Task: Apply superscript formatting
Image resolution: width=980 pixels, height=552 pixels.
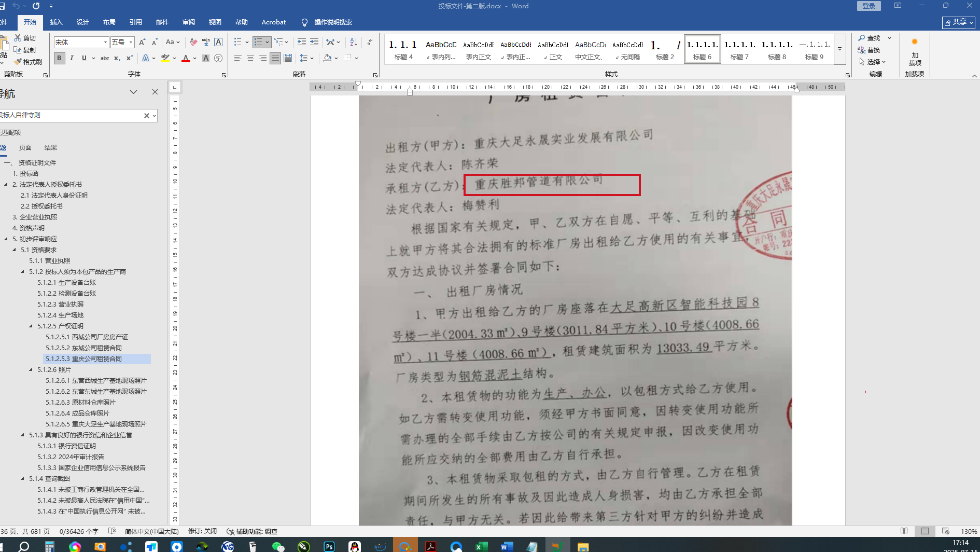Action: pos(130,58)
